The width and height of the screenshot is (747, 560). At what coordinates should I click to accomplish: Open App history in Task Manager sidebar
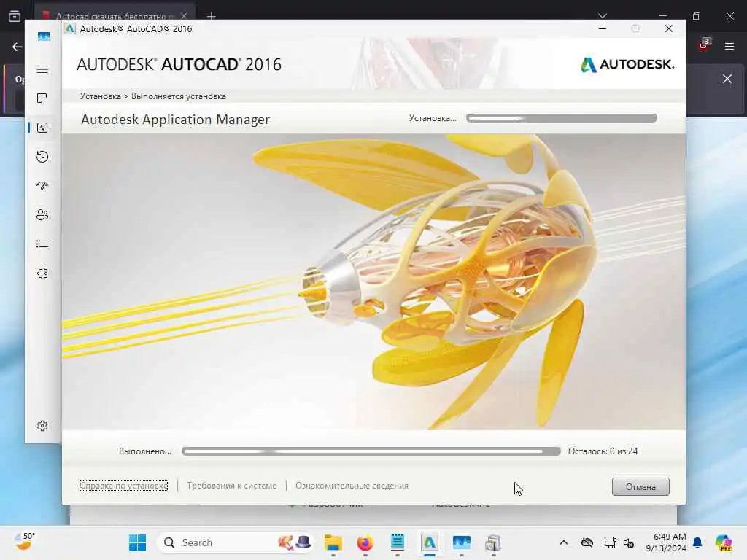coord(42,157)
